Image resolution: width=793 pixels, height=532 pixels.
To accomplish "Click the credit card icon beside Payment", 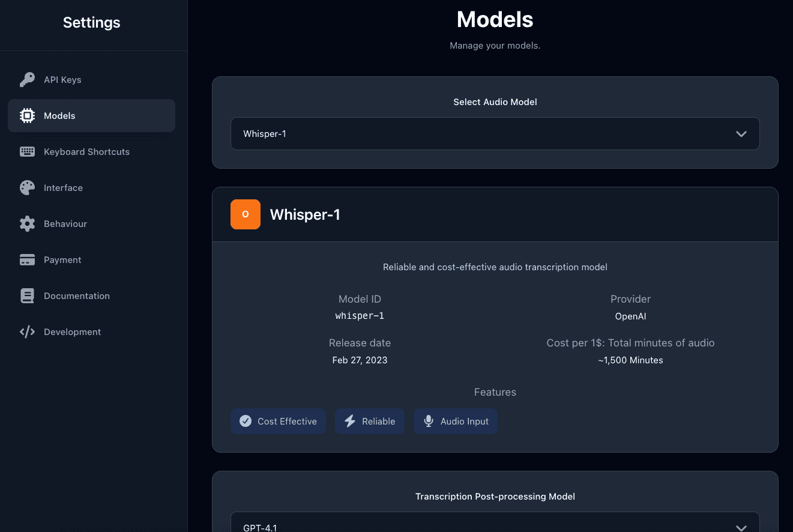I will pyautogui.click(x=27, y=260).
